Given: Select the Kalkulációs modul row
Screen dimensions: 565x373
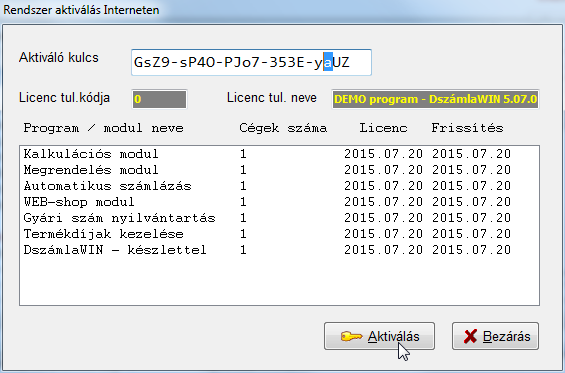Looking at the screenshot, I should (279, 154).
